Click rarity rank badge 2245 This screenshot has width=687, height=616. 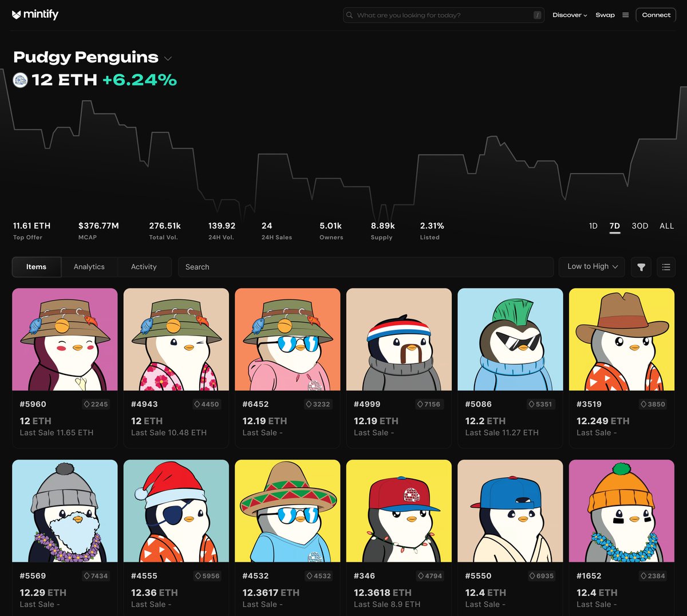[x=96, y=404]
